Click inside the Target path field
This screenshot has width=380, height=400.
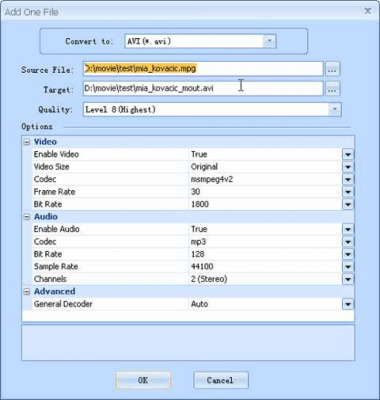[x=203, y=89]
